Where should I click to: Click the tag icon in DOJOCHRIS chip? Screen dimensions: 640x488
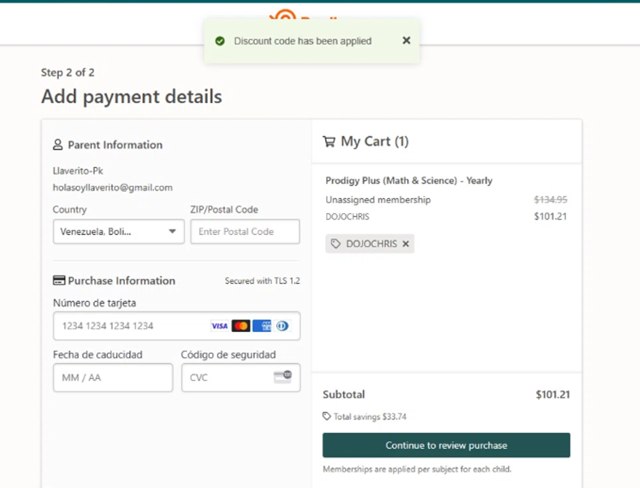(336, 244)
